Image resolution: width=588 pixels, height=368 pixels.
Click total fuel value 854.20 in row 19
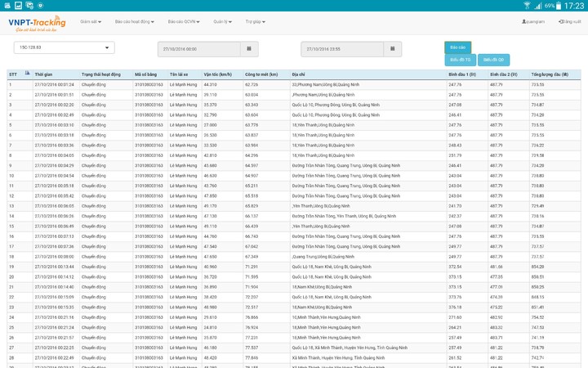click(x=537, y=267)
